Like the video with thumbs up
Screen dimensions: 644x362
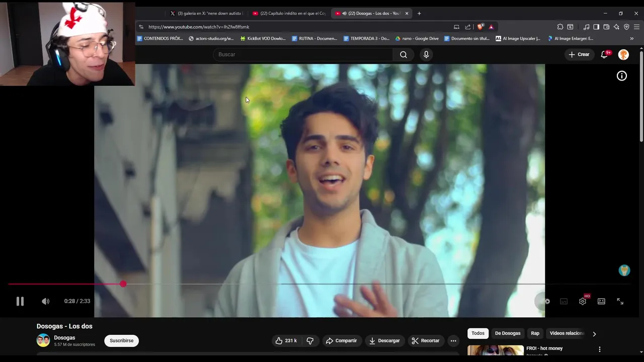point(286,340)
